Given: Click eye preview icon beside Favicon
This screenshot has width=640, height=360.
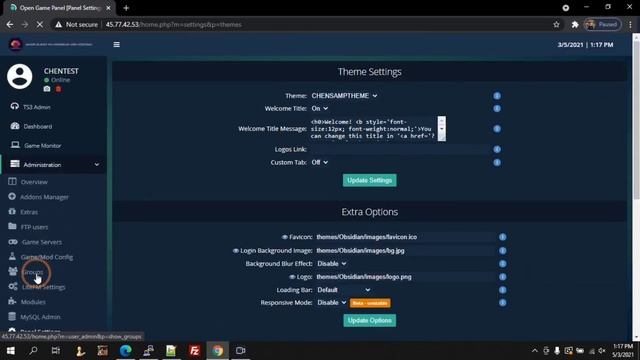Looking at the screenshot, I should point(284,237).
